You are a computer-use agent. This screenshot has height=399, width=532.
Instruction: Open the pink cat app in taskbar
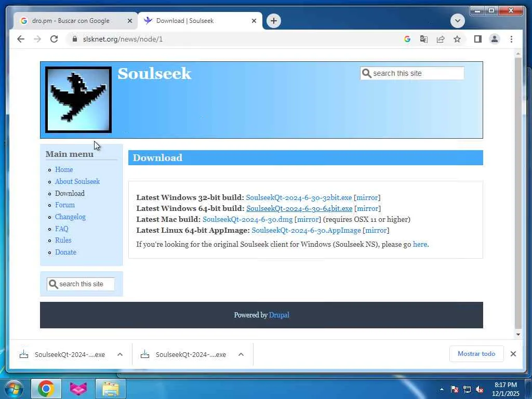pyautogui.click(x=78, y=389)
